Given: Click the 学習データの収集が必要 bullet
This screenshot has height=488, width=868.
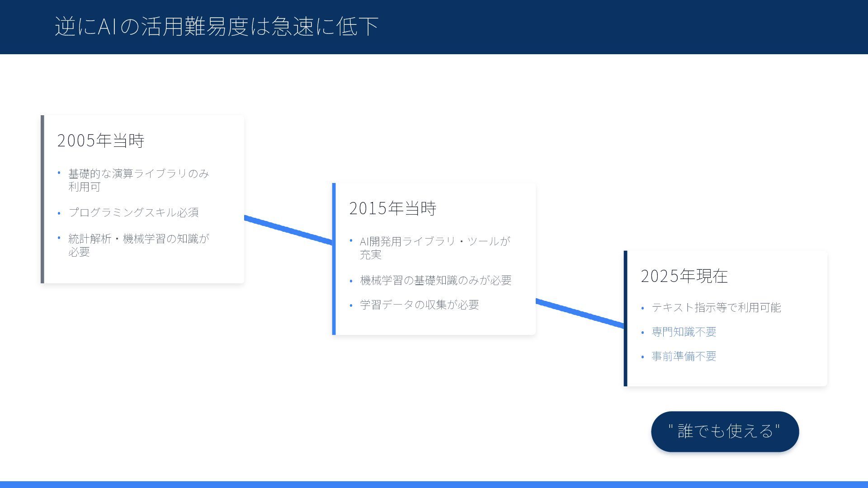Looking at the screenshot, I should click(x=419, y=305).
